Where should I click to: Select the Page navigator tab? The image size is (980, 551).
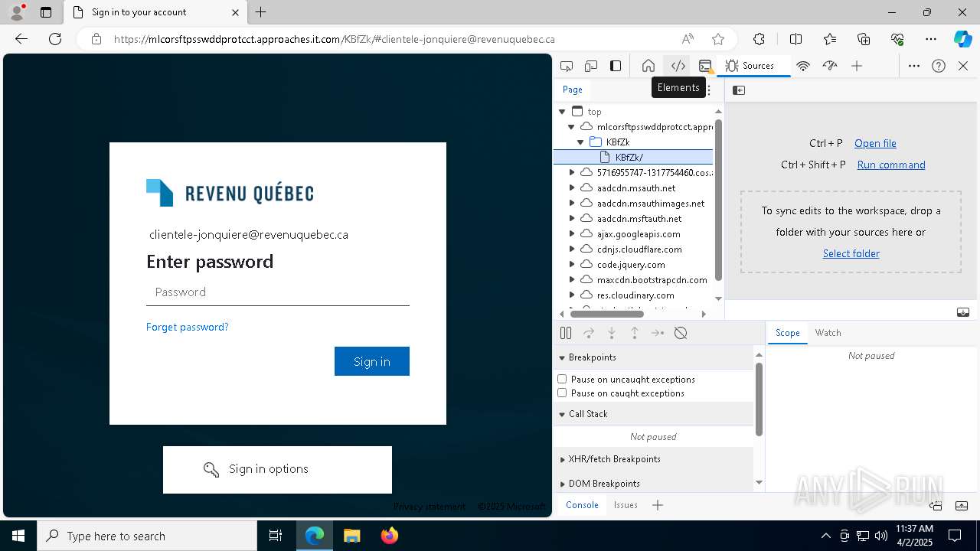[573, 90]
